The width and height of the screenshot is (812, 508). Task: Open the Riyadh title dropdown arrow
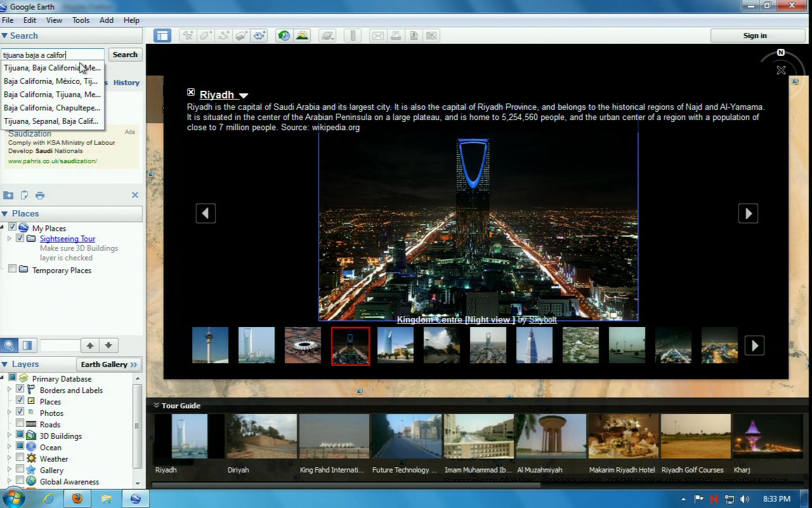point(244,96)
